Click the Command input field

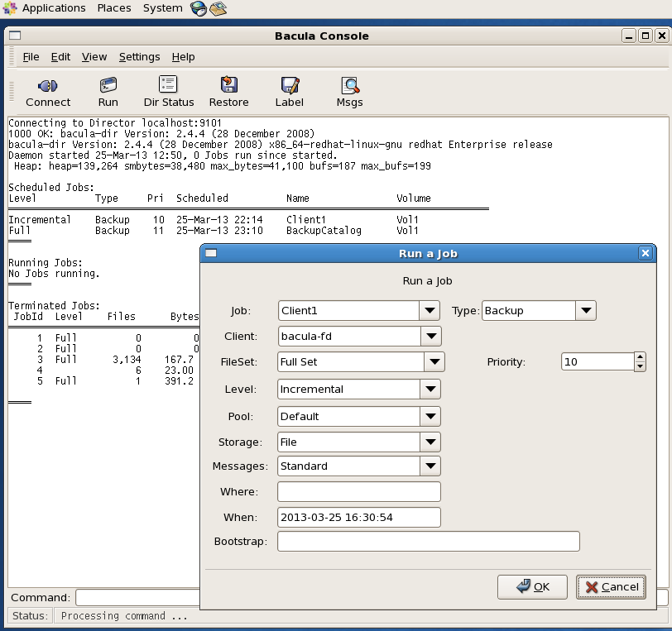[137, 598]
